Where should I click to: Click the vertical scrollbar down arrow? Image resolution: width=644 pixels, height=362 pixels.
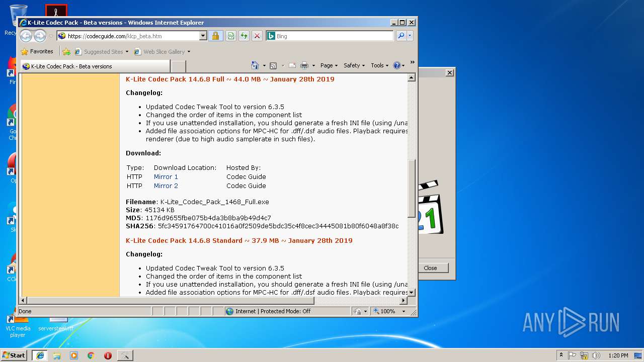pyautogui.click(x=411, y=292)
